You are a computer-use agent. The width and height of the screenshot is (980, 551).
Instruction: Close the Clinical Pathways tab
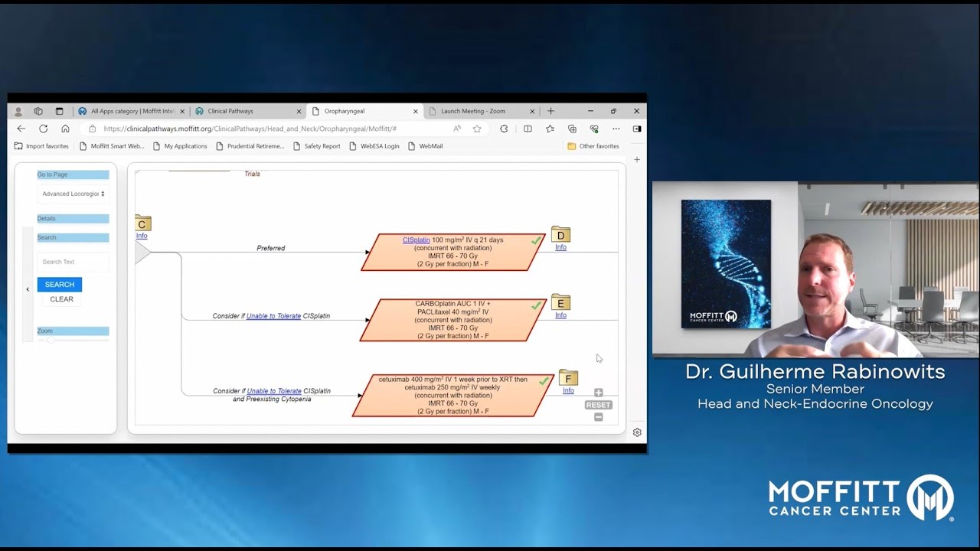coord(299,112)
